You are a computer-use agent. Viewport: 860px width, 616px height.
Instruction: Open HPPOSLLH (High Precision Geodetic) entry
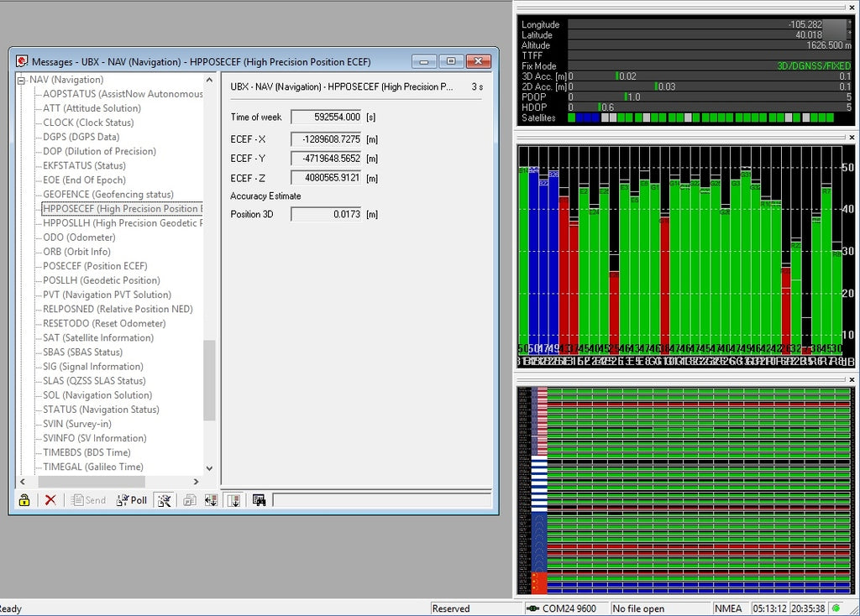click(122, 223)
